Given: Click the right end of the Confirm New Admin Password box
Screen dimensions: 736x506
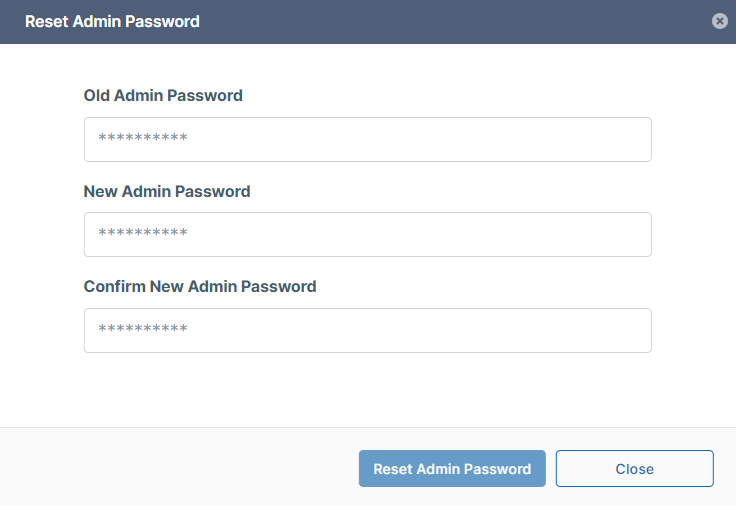Looking at the screenshot, I should tap(630, 330).
